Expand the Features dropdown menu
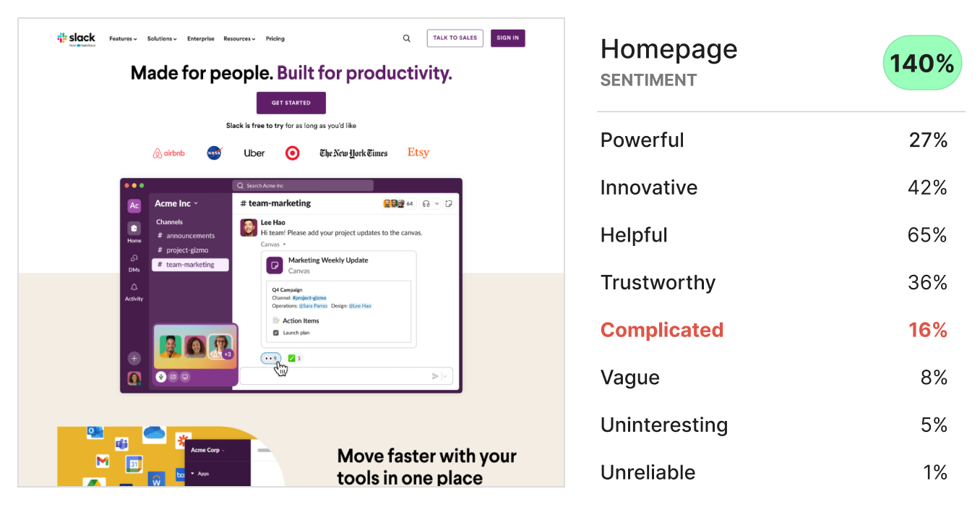The height and width of the screenshot is (510, 980). (x=123, y=39)
